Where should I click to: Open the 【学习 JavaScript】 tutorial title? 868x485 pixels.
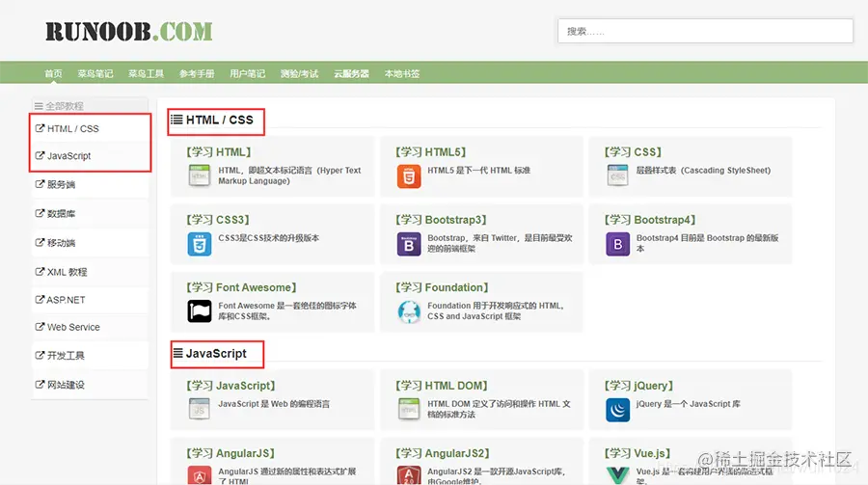pyautogui.click(x=231, y=386)
